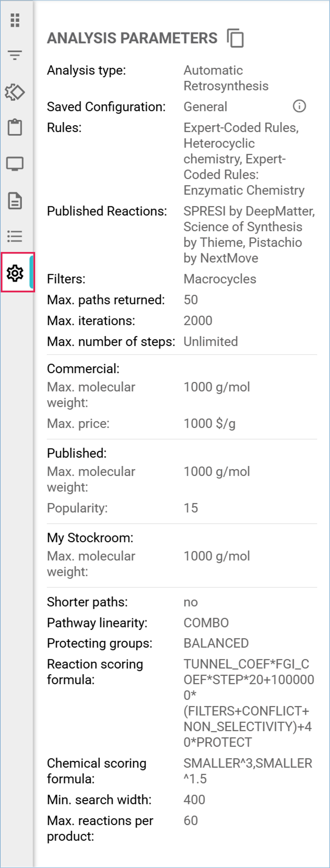The width and height of the screenshot is (330, 868).
Task: Select the highlighted settings gear icon
Action: 15,273
